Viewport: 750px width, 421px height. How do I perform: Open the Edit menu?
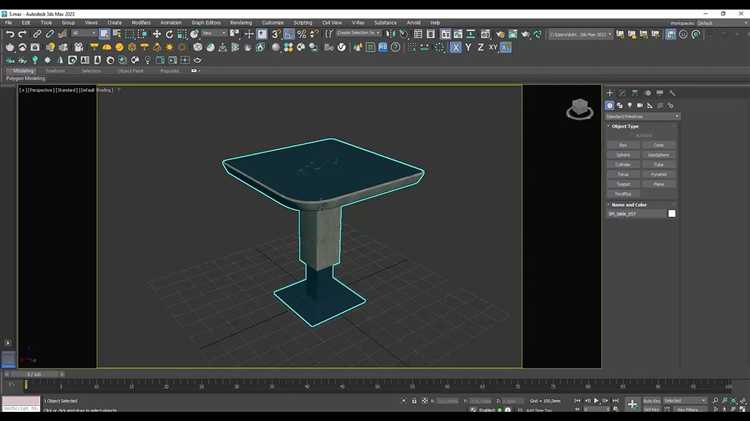coord(26,22)
